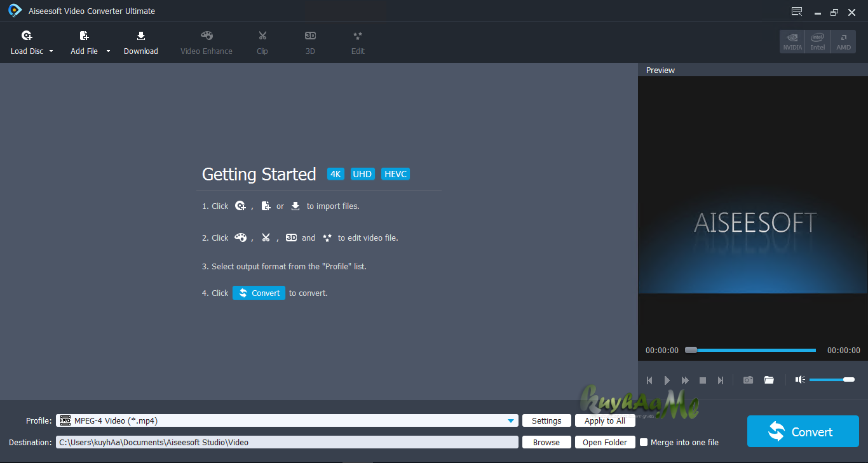Stop preview playback

tap(703, 380)
